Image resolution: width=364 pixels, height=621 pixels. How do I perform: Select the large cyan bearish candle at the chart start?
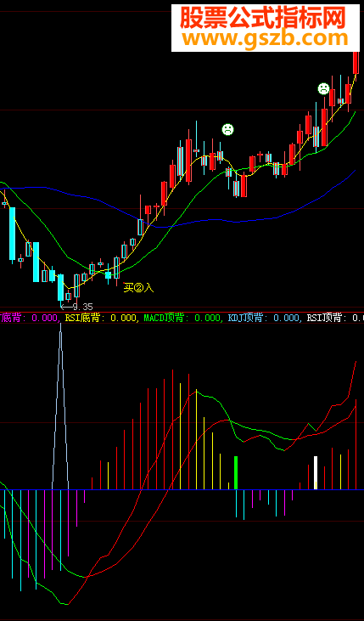[12, 234]
